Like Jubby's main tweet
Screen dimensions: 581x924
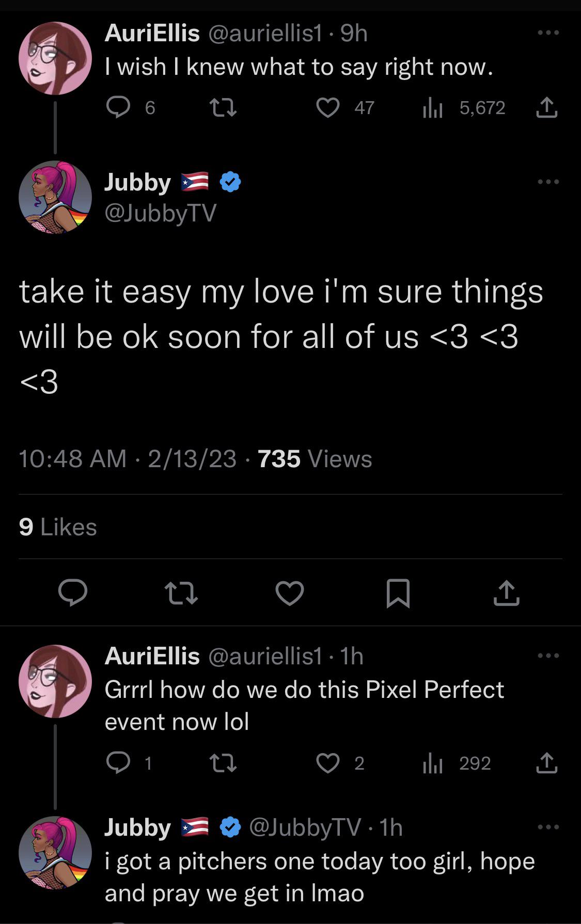[289, 593]
